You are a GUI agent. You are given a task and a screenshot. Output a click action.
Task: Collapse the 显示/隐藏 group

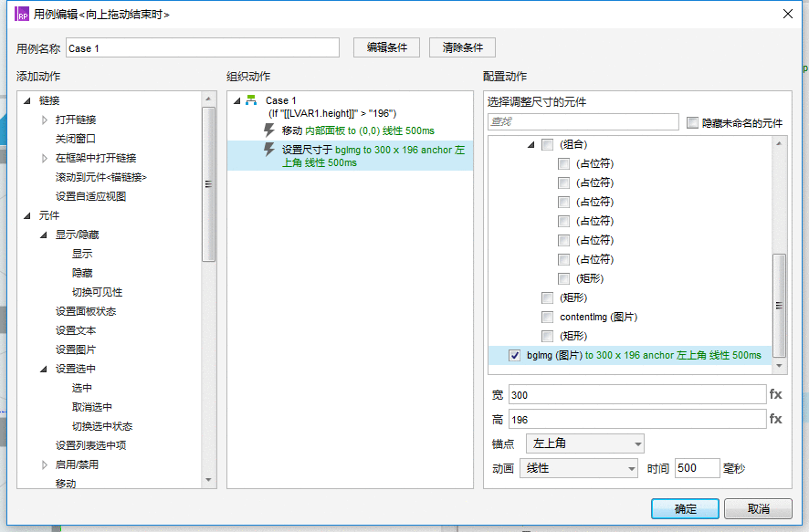pos(44,235)
